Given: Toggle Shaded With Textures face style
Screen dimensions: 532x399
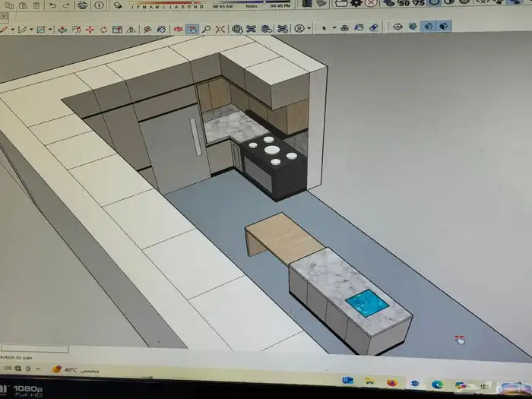Looking at the screenshot, I should point(443,25).
